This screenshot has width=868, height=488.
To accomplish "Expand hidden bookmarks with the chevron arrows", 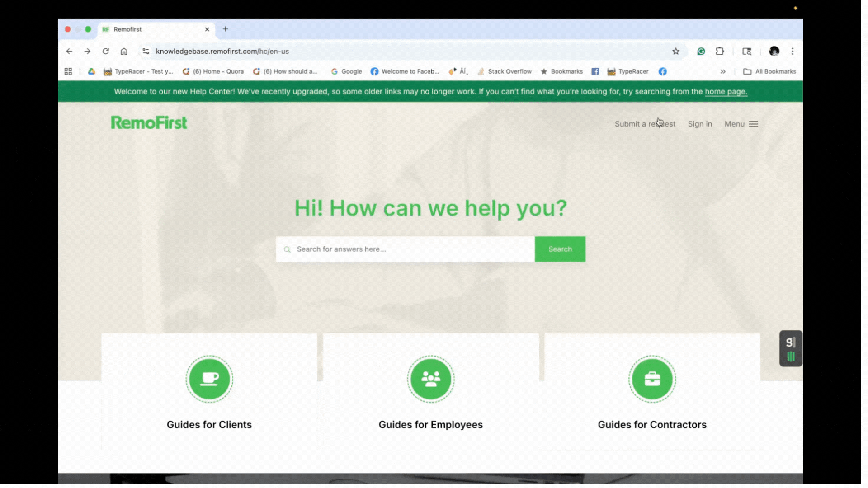I will click(x=723, y=71).
